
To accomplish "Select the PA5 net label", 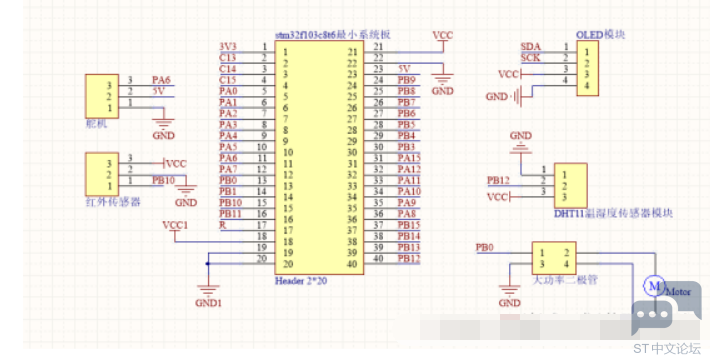I will (228, 147).
